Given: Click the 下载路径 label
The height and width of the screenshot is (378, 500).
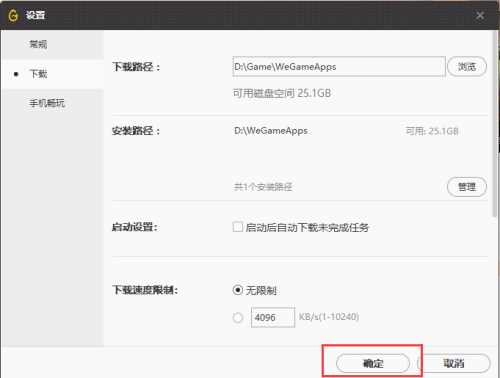Looking at the screenshot, I should [x=136, y=67].
